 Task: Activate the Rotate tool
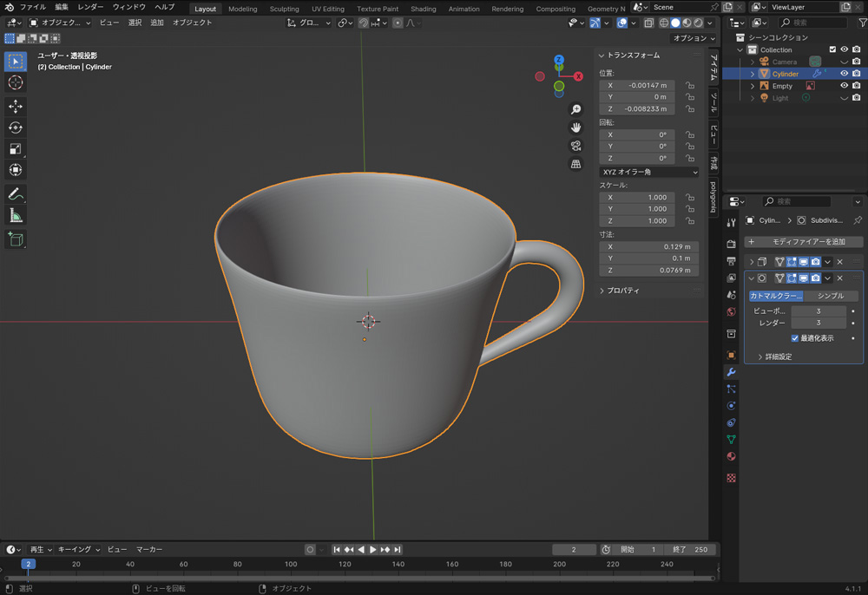pyautogui.click(x=15, y=127)
